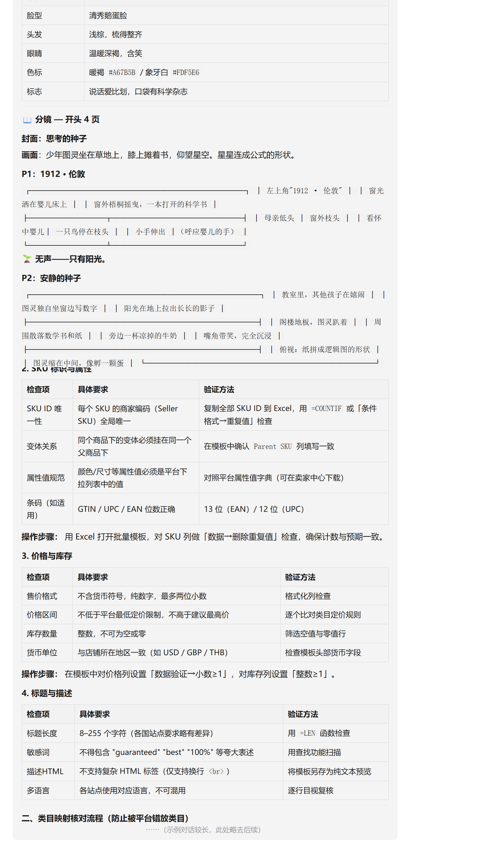
Task: Click the heading 二、类目映射核对流程
Action: tap(106, 818)
